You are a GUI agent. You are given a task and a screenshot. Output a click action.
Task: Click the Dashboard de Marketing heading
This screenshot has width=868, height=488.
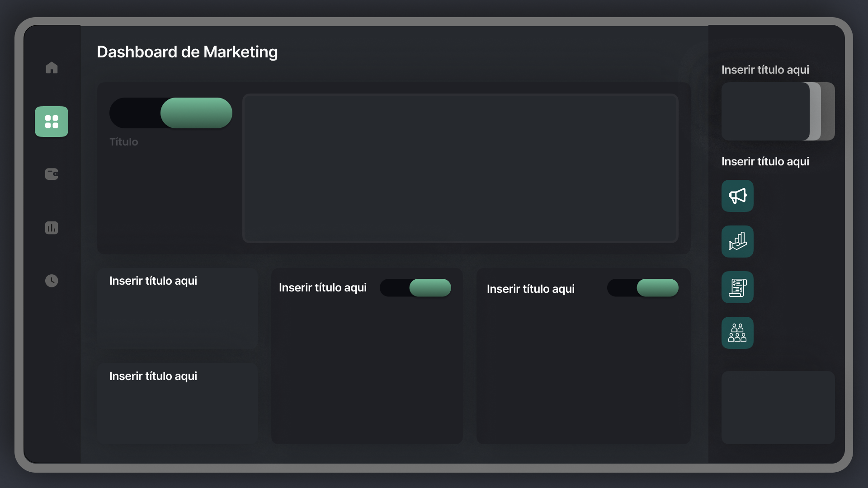[187, 52]
